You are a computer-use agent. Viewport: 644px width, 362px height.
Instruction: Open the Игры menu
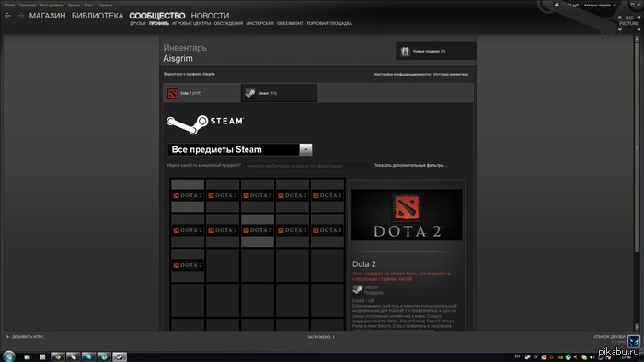88,5
